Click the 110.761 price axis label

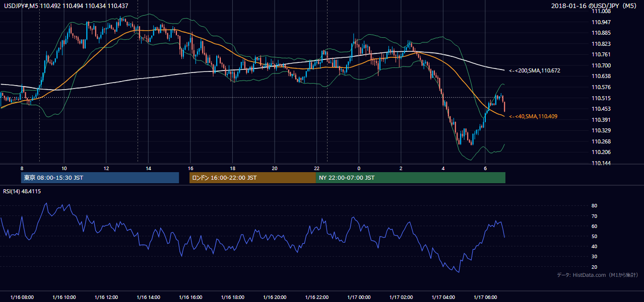coord(602,54)
